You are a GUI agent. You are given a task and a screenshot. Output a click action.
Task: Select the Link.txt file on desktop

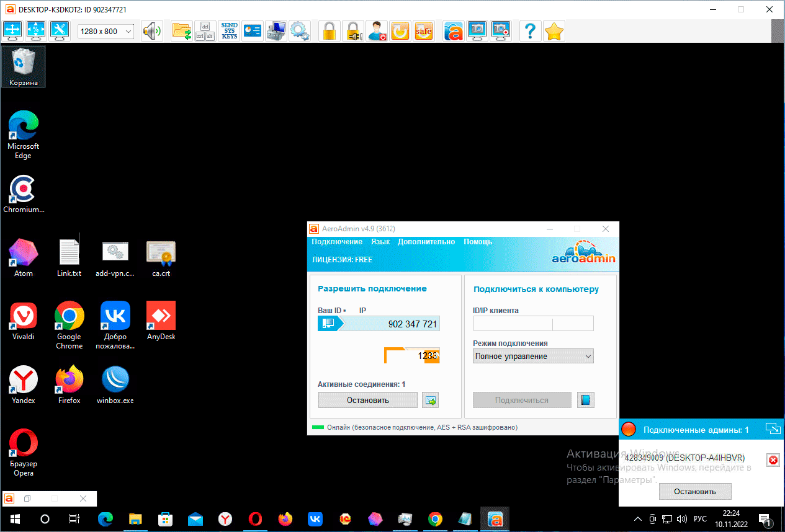[69, 257]
